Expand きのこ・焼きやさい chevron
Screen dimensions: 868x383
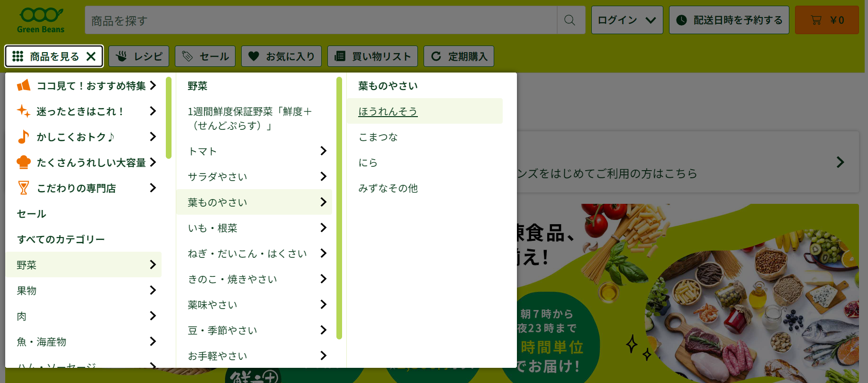click(x=323, y=279)
